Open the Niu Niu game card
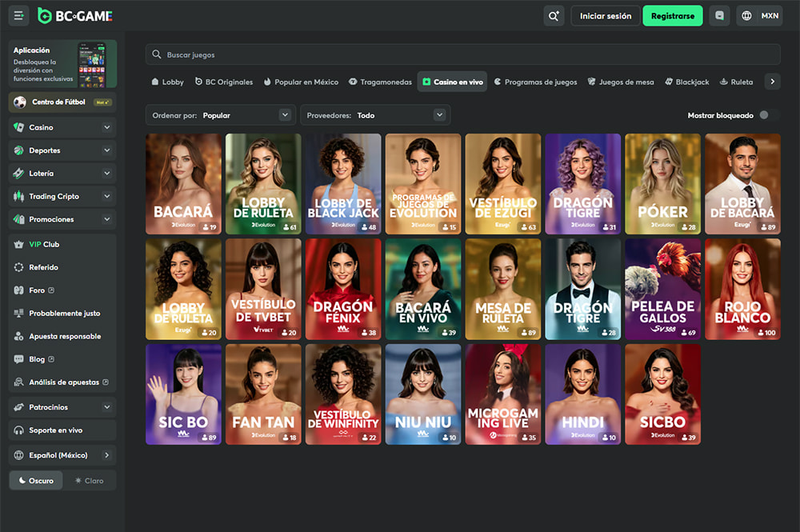Screen dimensions: 800x532 pyautogui.click(x=423, y=394)
